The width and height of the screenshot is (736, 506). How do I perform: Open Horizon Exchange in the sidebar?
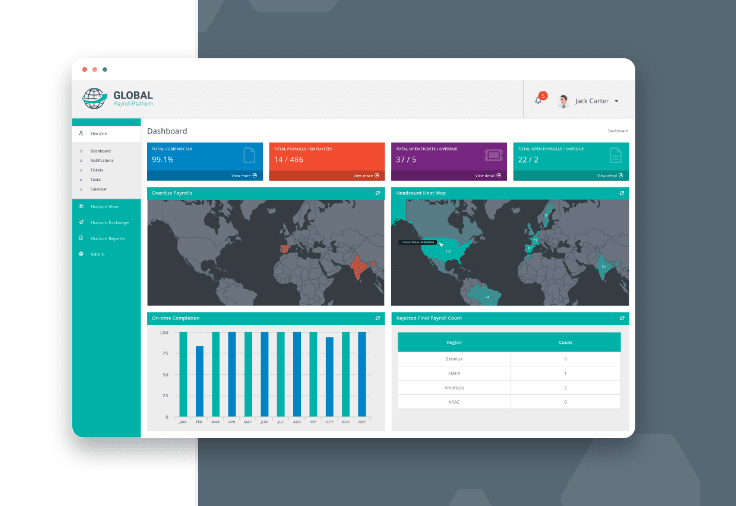[x=107, y=222]
